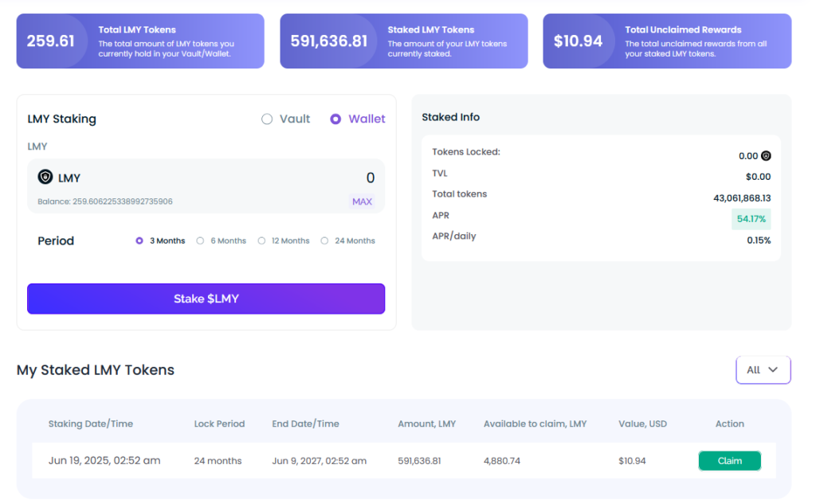Viewport: 816px width, 504px height.
Task: Click the Stake $LMY button
Action: [x=206, y=299]
